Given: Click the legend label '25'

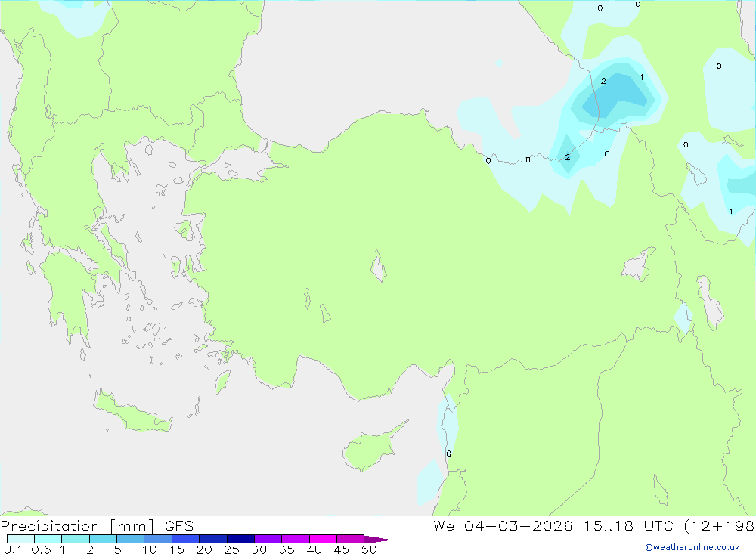Looking at the screenshot, I should click(x=231, y=549).
